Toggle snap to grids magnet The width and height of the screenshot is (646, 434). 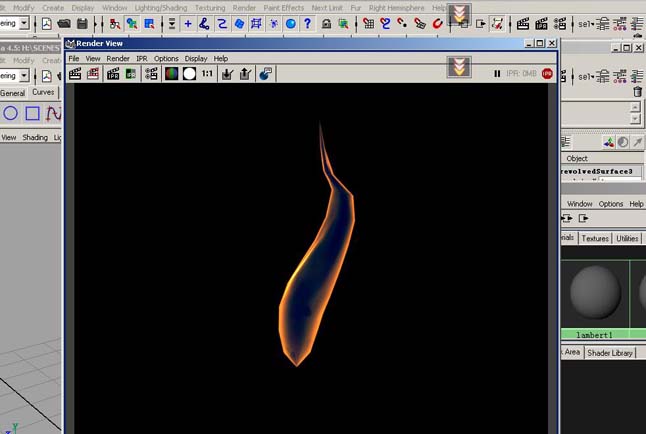368,24
